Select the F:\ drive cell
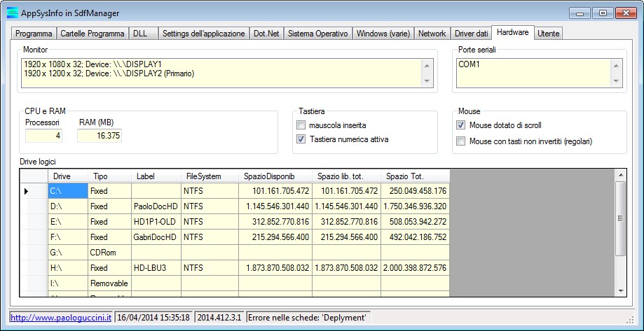644x331 pixels. [68, 237]
